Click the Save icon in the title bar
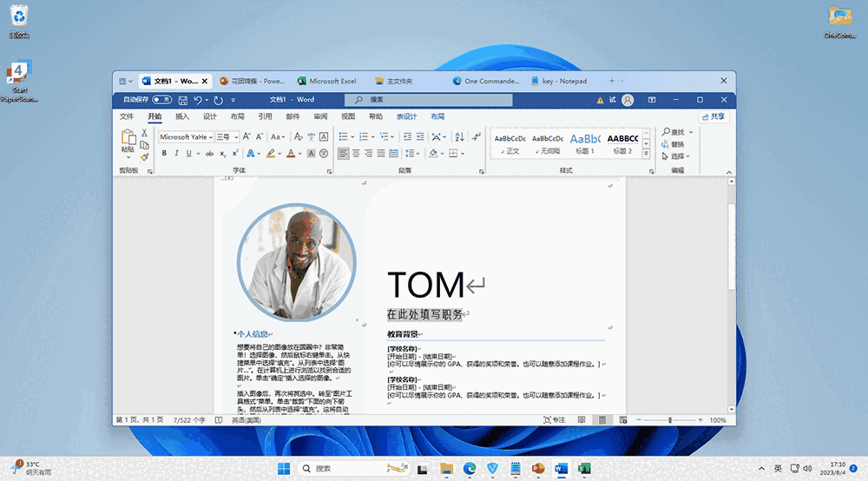 pyautogui.click(x=182, y=100)
